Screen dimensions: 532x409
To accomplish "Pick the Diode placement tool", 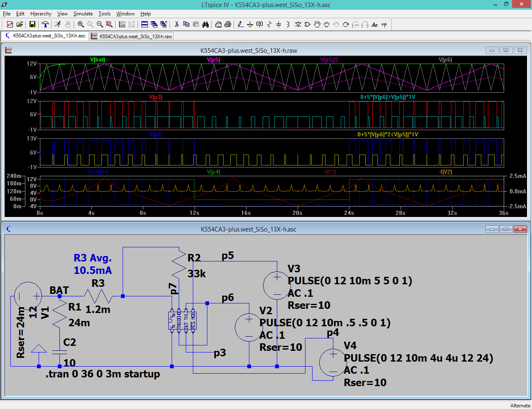I will tap(298, 25).
